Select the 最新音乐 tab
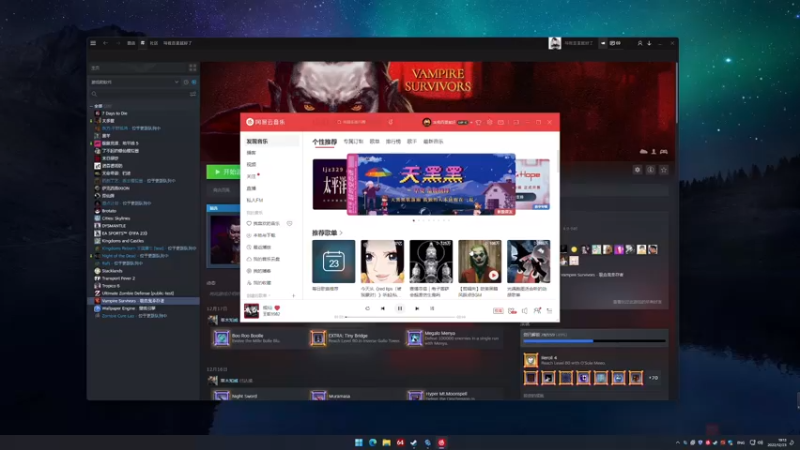800x450 pixels. 433,141
